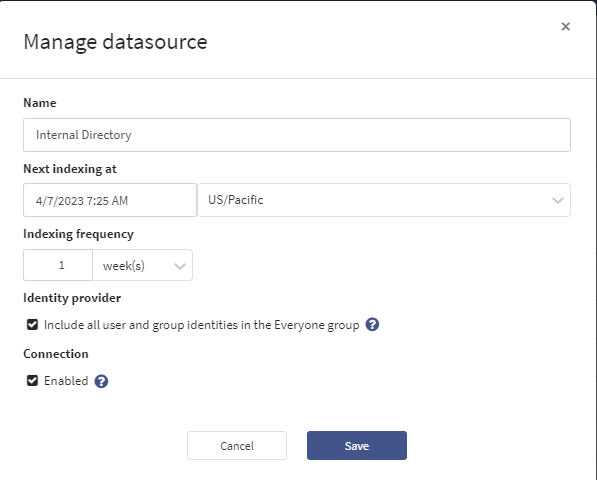The width and height of the screenshot is (597, 480).
Task: Click the question mark beside Everyone group
Action: point(372,325)
